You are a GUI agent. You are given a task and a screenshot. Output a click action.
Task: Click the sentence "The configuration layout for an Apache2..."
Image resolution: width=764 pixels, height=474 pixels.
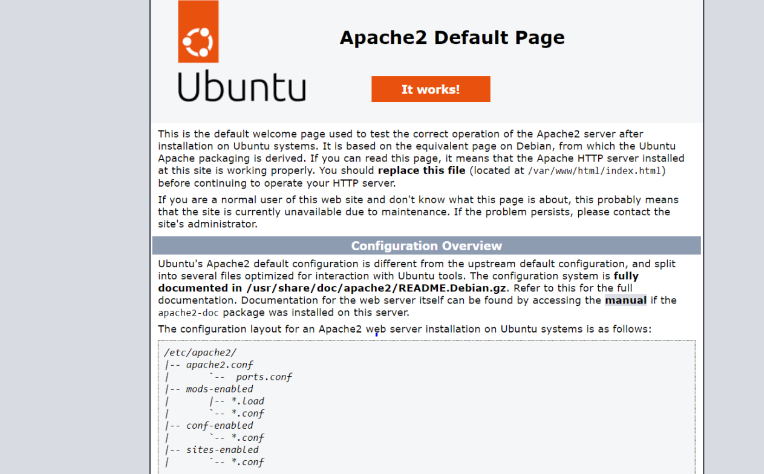pos(404,329)
